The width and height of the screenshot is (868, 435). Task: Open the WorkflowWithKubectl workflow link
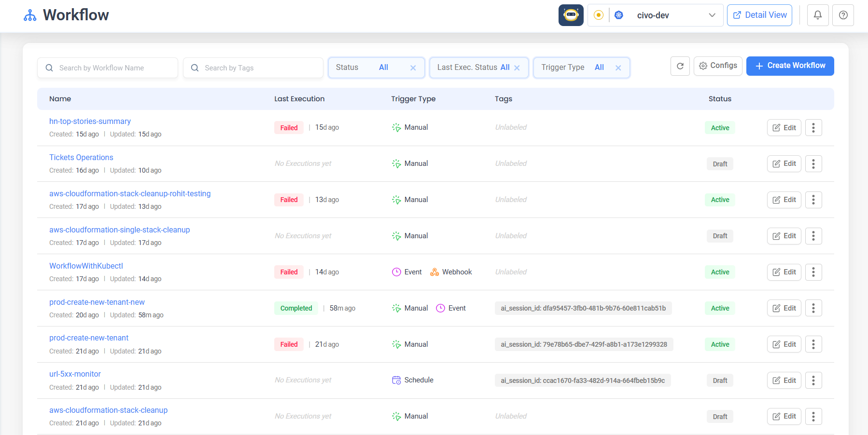tap(86, 266)
